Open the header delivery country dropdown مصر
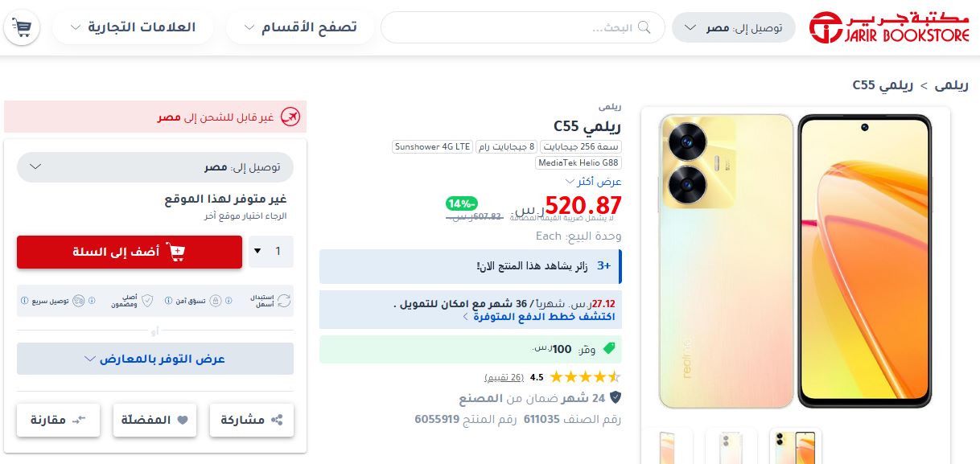This screenshot has height=464, width=980. (734, 27)
